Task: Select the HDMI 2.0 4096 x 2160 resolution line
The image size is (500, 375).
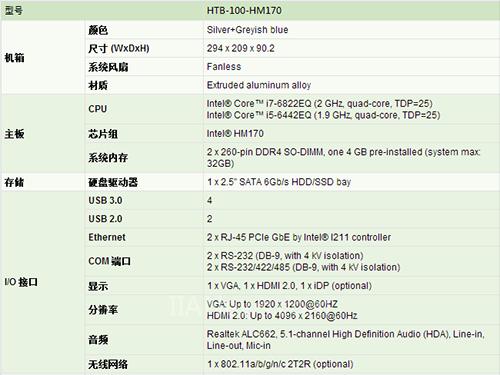Action: (x=282, y=316)
